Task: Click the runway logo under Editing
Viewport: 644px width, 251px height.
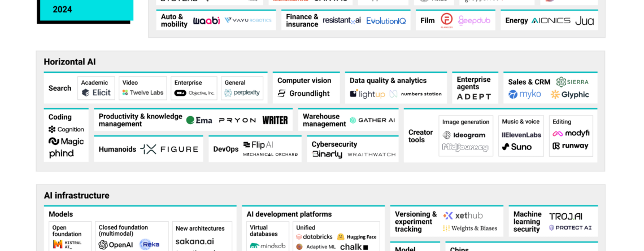Action: [x=571, y=146]
